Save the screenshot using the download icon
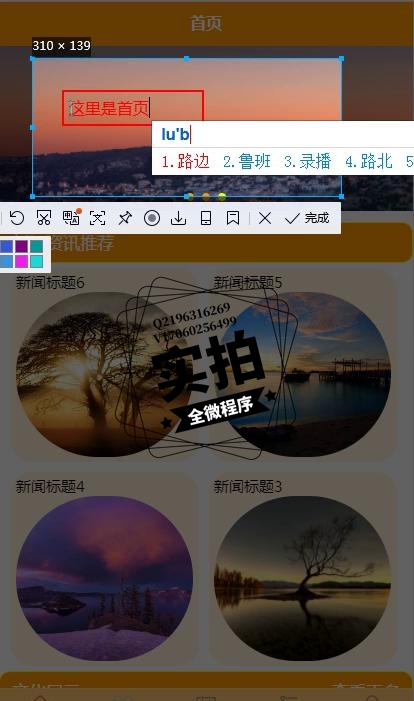 179,218
